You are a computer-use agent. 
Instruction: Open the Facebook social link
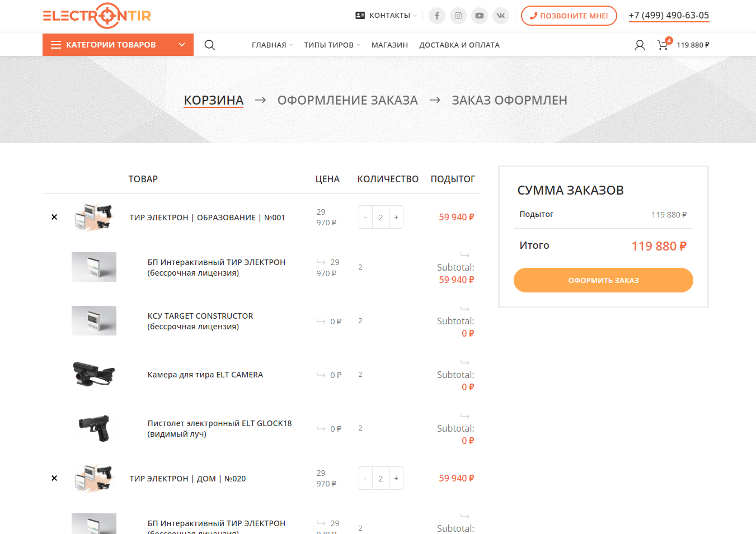[437, 16]
